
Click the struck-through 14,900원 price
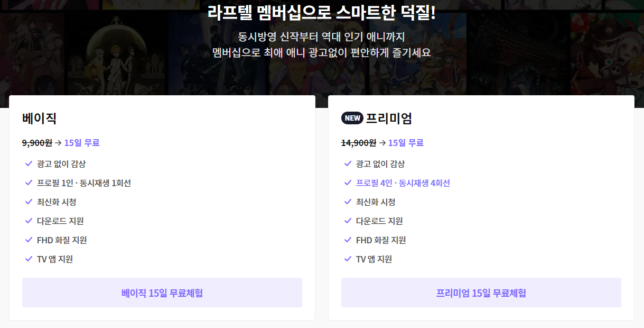pos(359,143)
